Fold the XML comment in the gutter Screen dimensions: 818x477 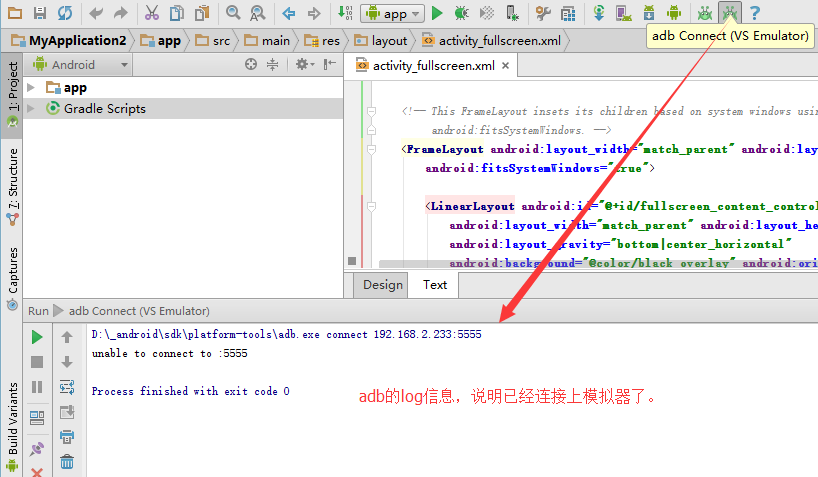pyautogui.click(x=371, y=111)
